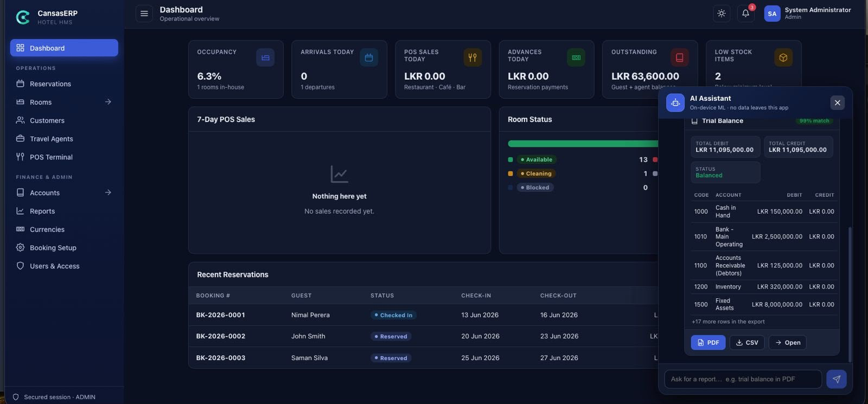The height and width of the screenshot is (404, 868).
Task: Toggle the light/dark theme sun icon
Action: (x=721, y=14)
